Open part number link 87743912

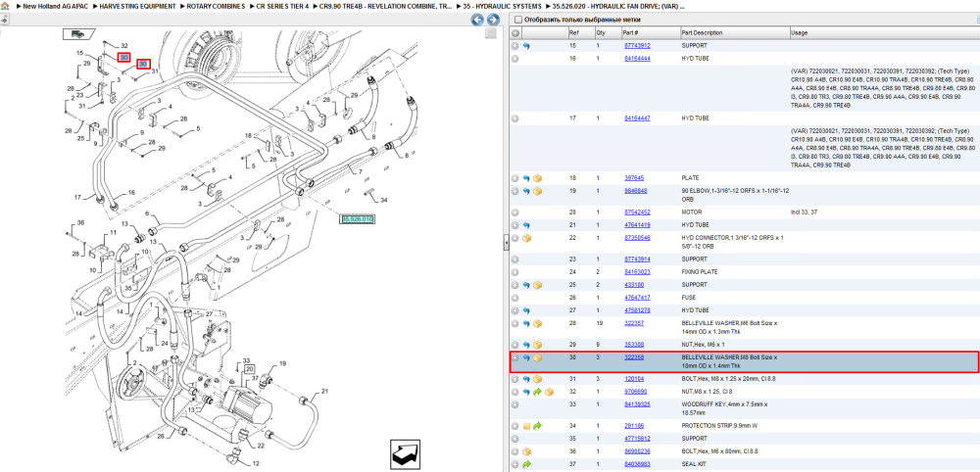pos(637,46)
